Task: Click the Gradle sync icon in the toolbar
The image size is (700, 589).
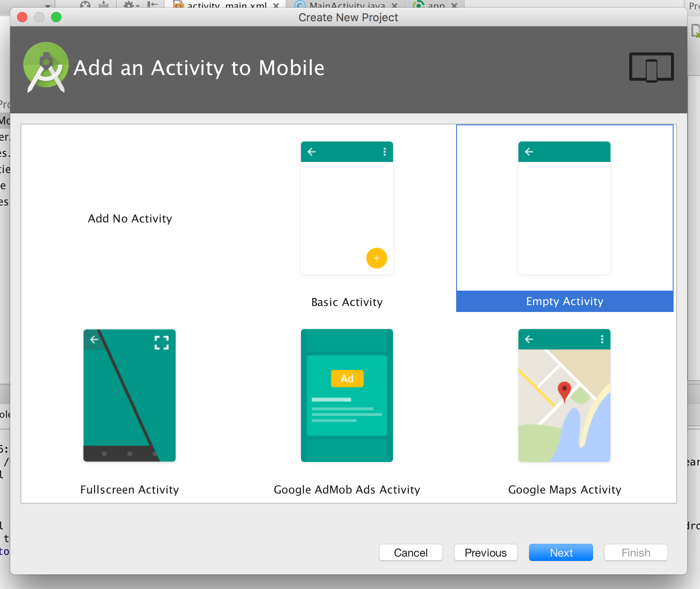Action: (85, 5)
